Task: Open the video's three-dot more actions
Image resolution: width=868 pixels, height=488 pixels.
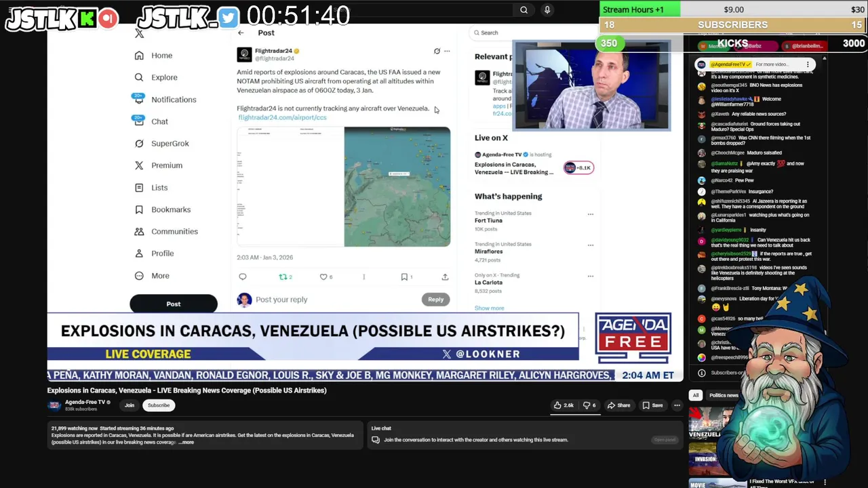Action: coord(677,405)
